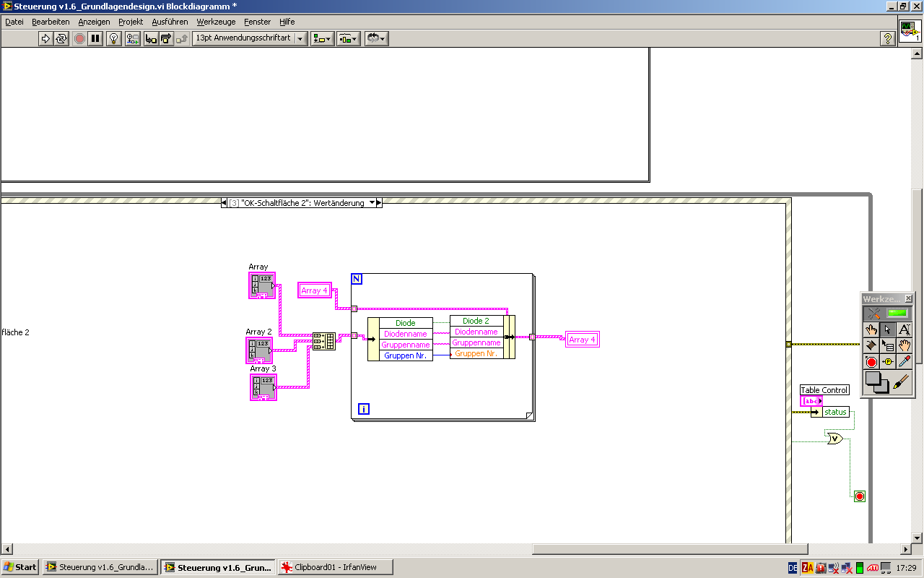Close the Werkzeuge tools palette
924x578 pixels.
click(x=908, y=298)
